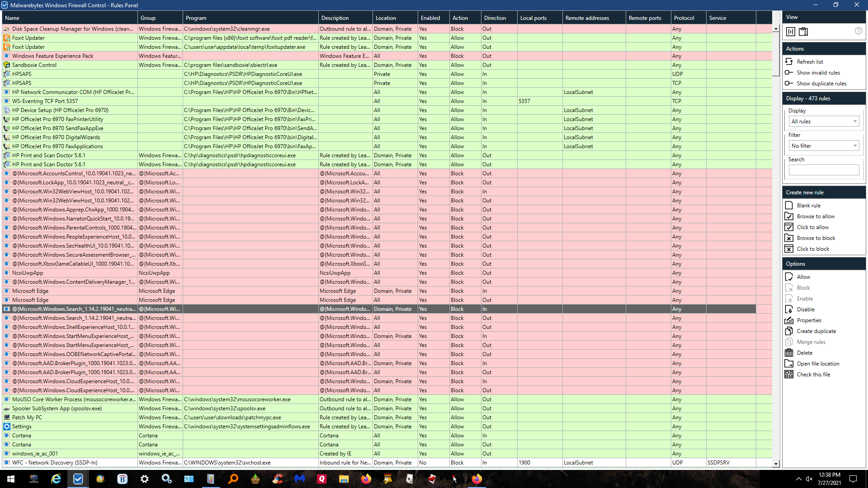Click the vertical scrollbar down arrow

[x=776, y=464]
